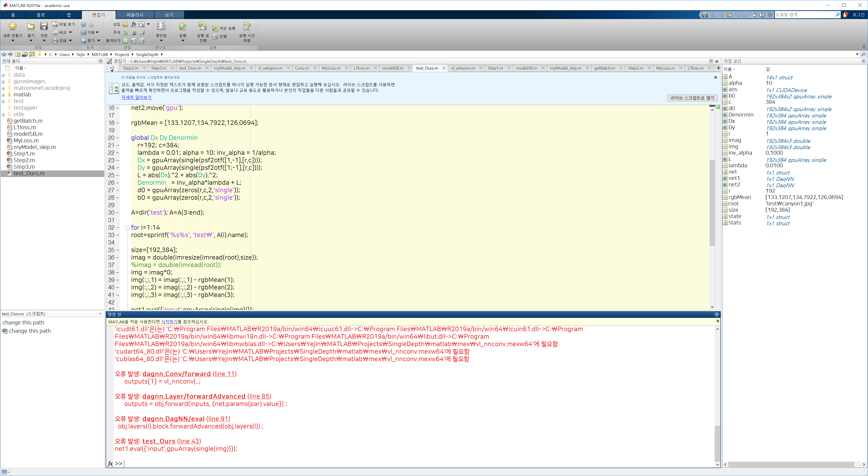
Task: Open the test_Ours.m details panel dropdown
Action: [100, 314]
